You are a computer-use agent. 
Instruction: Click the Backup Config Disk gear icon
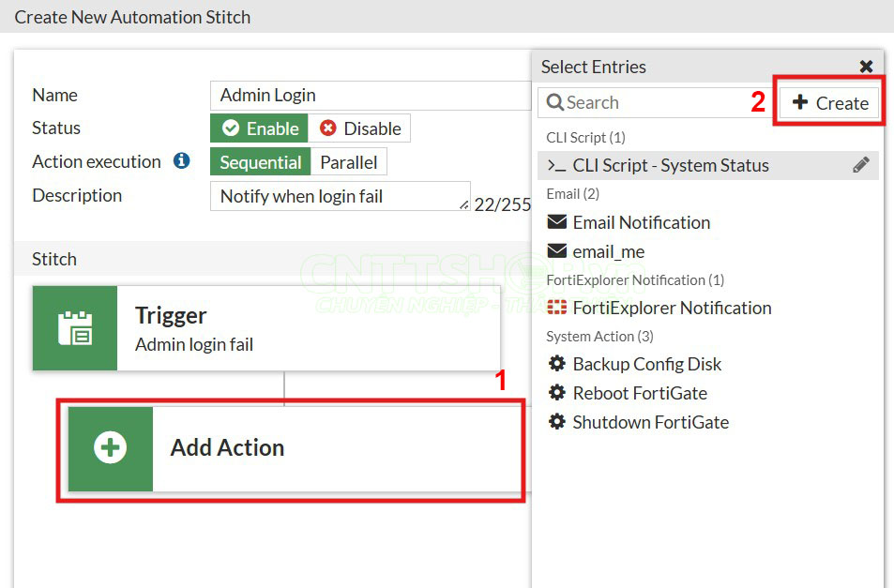[557, 364]
